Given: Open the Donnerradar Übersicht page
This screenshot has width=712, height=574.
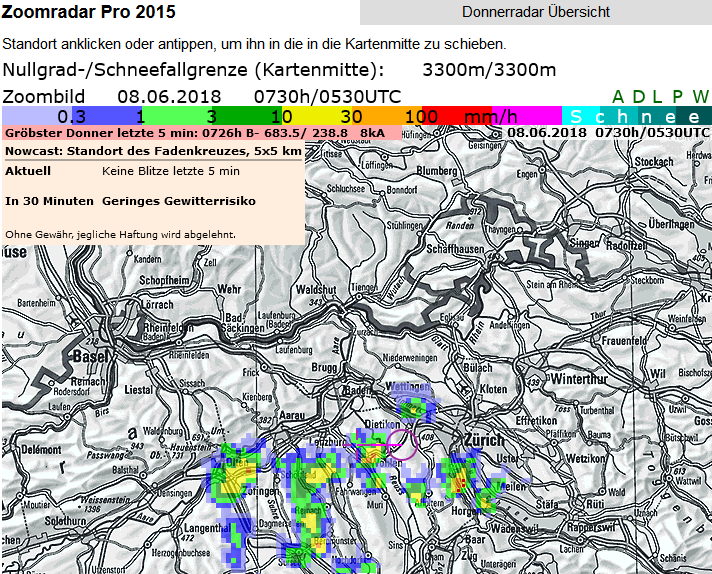Looking at the screenshot, I should tap(535, 12).
